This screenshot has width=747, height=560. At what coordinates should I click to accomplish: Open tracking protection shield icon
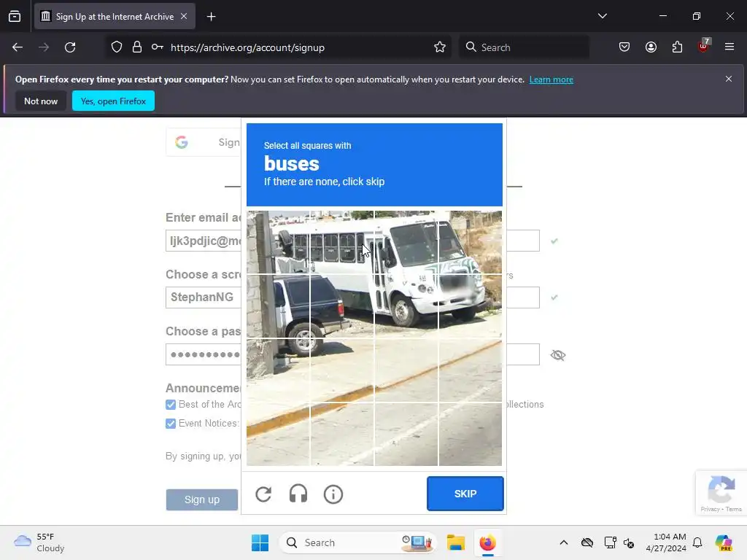(x=117, y=47)
